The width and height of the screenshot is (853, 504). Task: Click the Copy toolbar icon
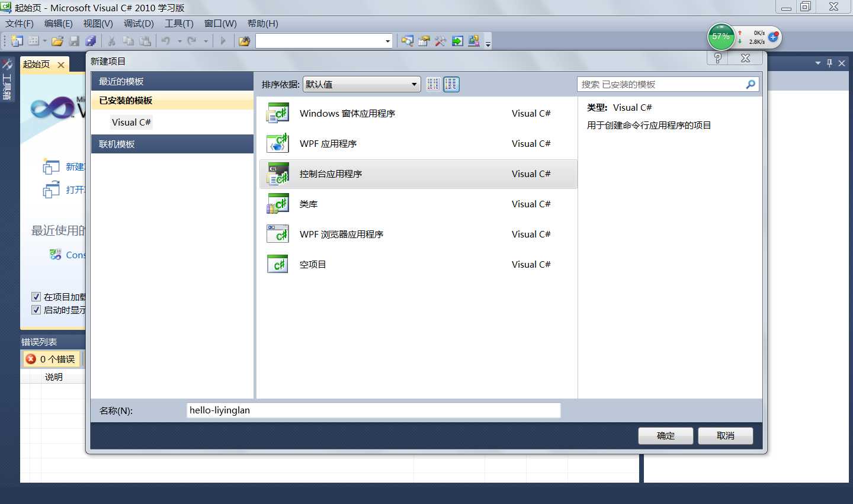click(128, 41)
